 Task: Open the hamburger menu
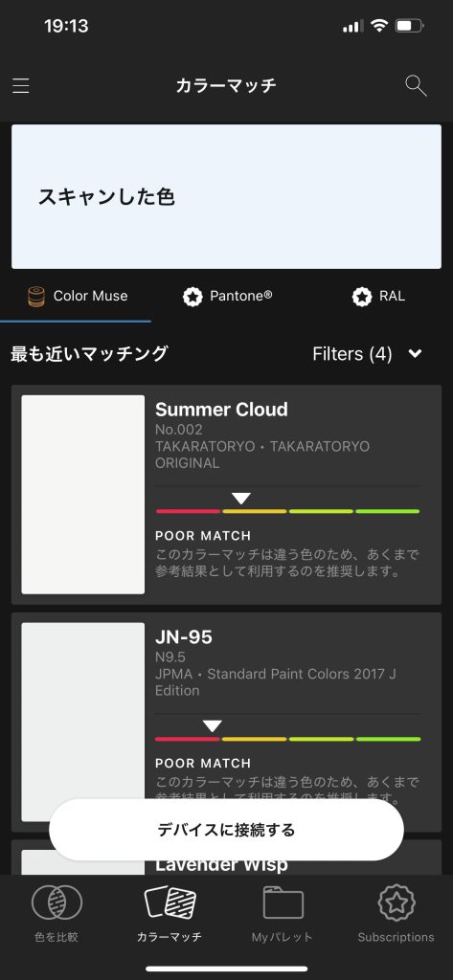click(x=21, y=85)
